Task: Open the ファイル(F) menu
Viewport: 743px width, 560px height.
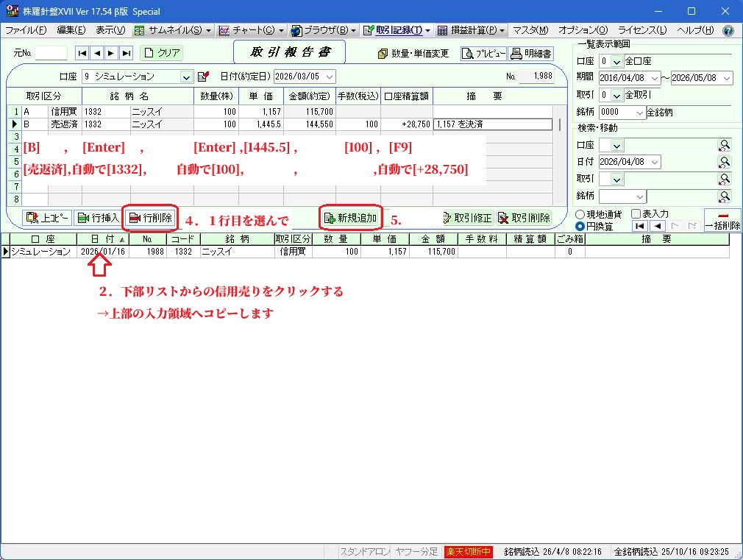Action: (x=26, y=31)
